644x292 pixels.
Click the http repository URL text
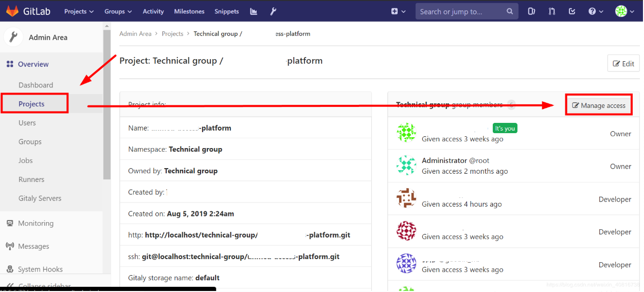pos(247,235)
